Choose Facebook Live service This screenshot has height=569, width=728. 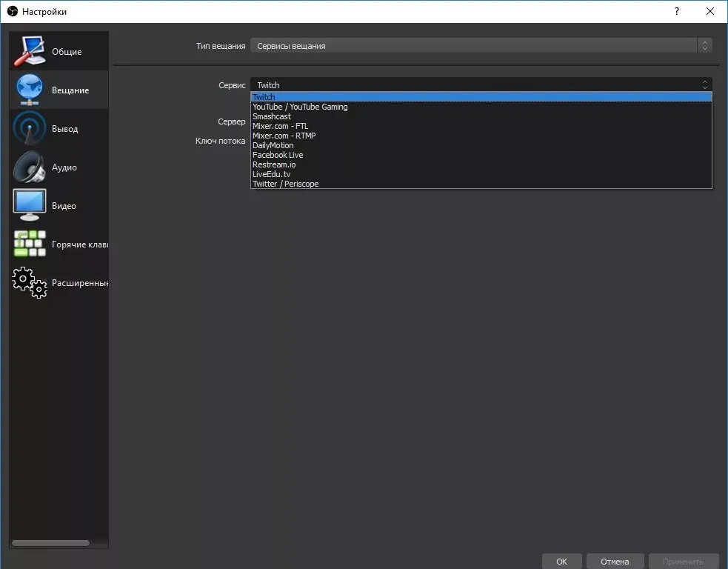[481, 155]
